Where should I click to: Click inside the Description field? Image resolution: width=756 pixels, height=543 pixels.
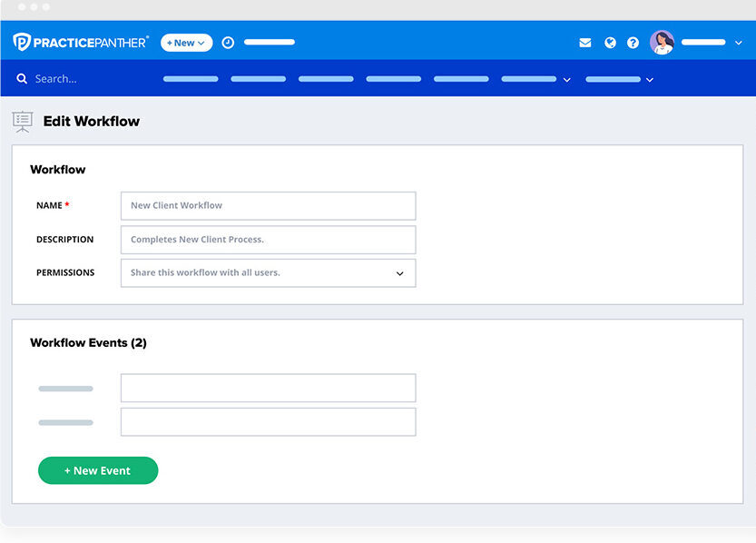coord(268,239)
